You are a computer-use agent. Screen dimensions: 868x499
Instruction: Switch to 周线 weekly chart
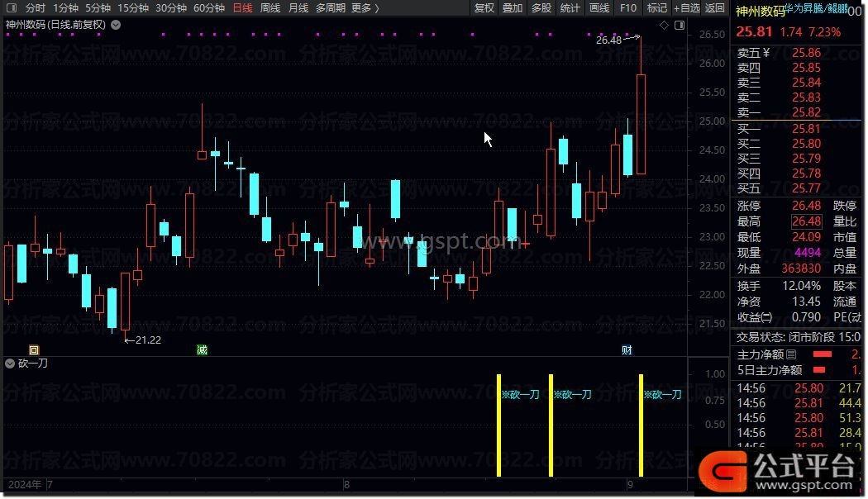pos(270,7)
